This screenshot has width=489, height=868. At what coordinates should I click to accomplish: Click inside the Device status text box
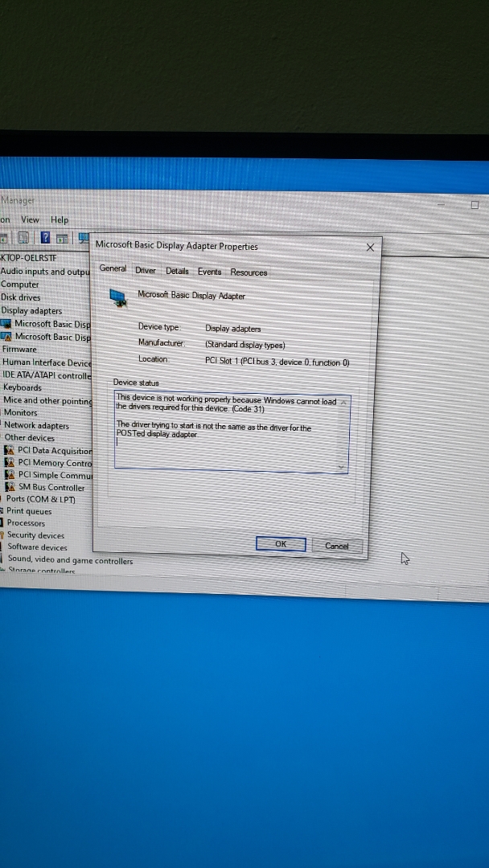click(232, 433)
